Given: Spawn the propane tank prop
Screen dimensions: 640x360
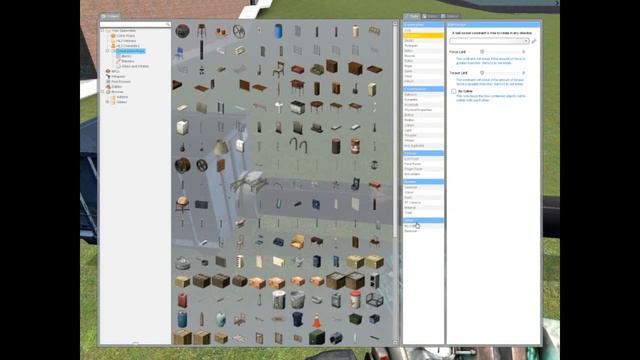Looking at the screenshot, I should point(221,319).
